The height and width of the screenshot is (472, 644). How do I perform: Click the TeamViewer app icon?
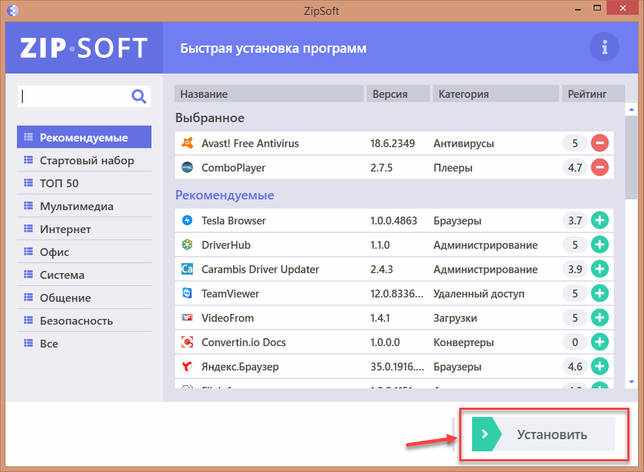pos(187,293)
